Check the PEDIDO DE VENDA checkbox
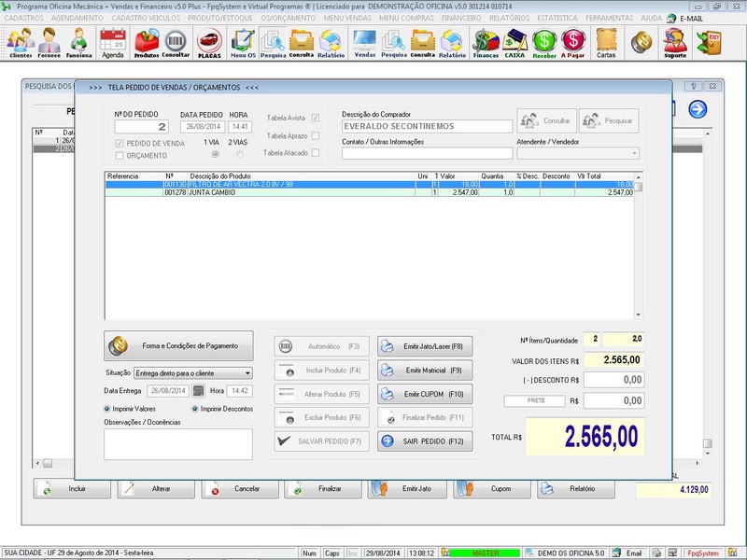The width and height of the screenshot is (747, 560). 120,144
